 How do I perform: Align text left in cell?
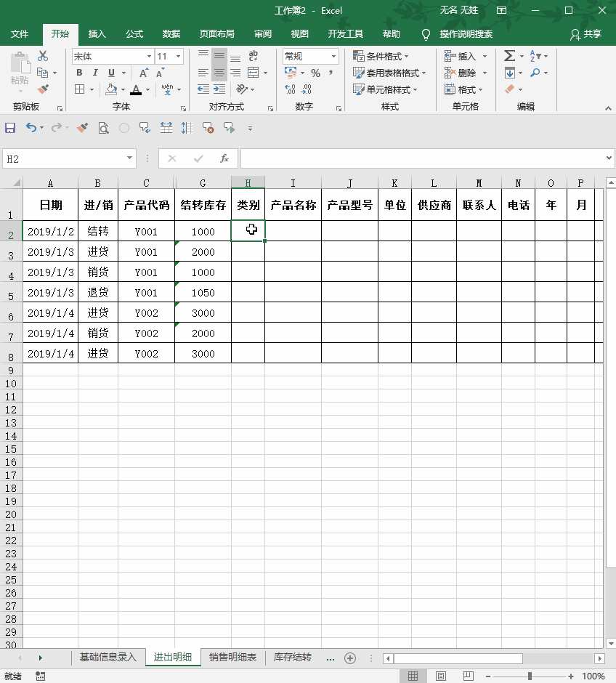pos(203,73)
